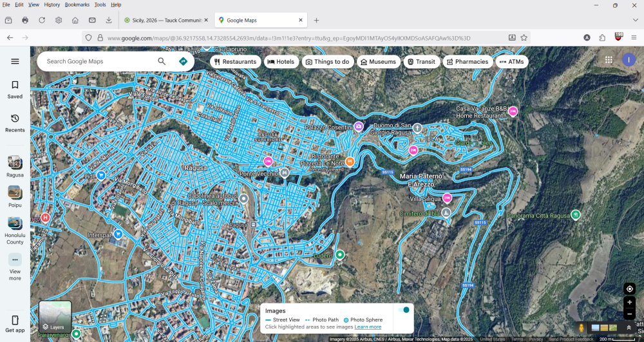Viewport: 644px width, 342px height.
Task: Turn off the Images overlay toggle
Action: 404,310
